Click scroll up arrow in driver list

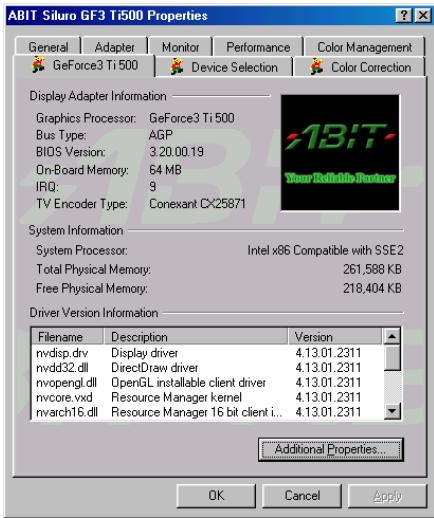pos(392,336)
